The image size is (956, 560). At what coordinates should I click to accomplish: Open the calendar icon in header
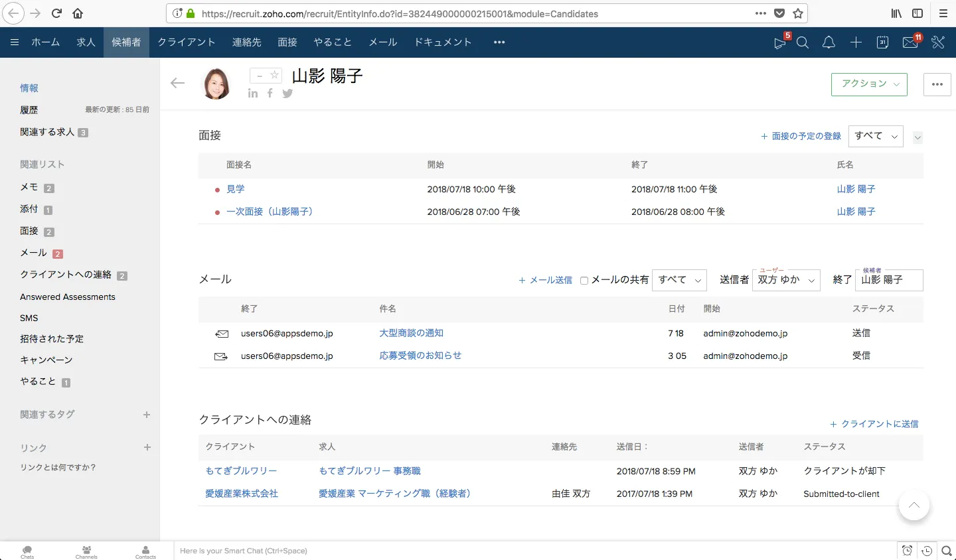click(x=882, y=42)
